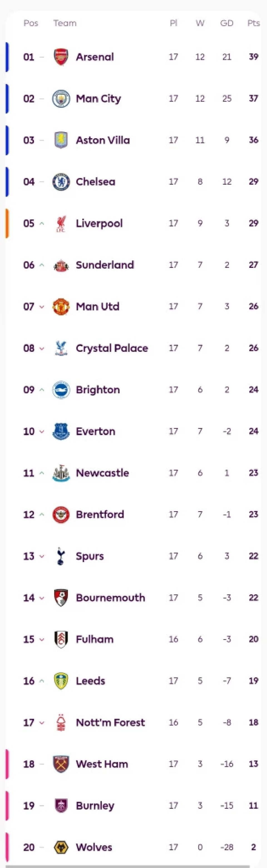Click the Arsenal club crest
The height and width of the screenshot is (868, 267).
click(61, 57)
